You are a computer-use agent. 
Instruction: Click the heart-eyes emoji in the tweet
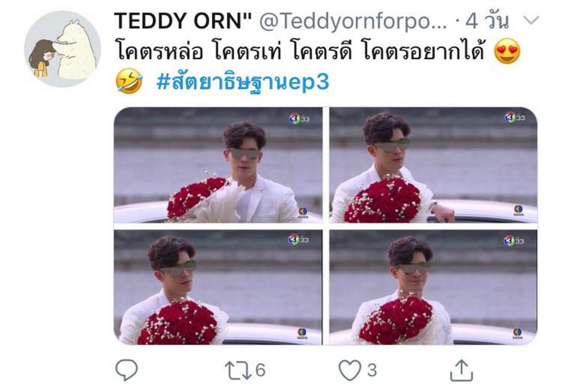(507, 51)
